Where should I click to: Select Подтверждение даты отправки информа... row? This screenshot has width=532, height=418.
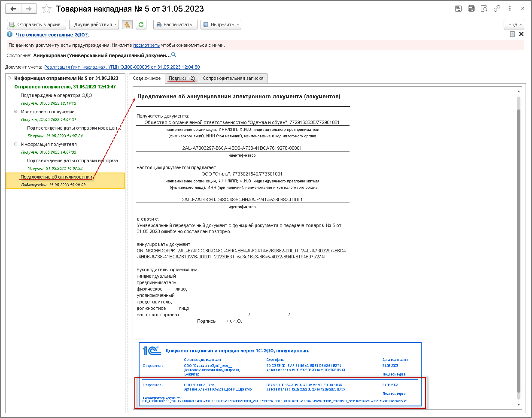(x=75, y=161)
